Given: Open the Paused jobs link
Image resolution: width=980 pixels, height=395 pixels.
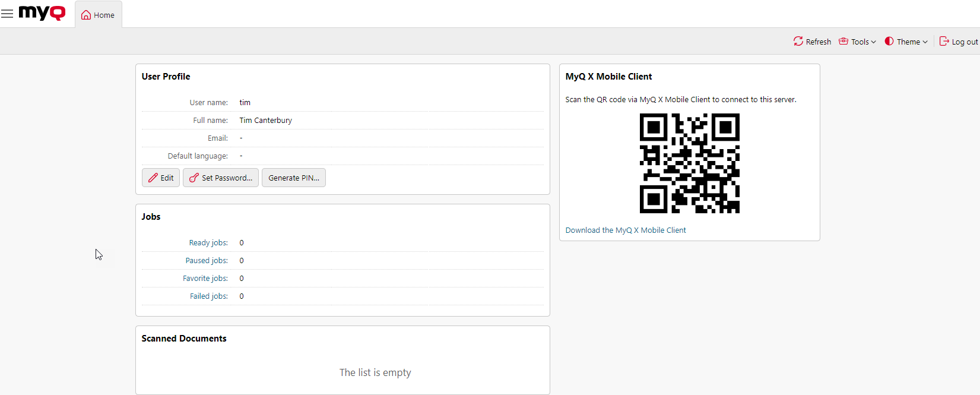Looking at the screenshot, I should (207, 260).
